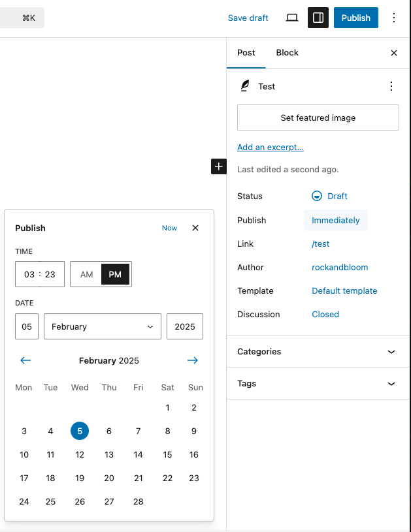Click the Add an excerpt link
Viewport: 411px width, 532px height.
pyautogui.click(x=271, y=147)
